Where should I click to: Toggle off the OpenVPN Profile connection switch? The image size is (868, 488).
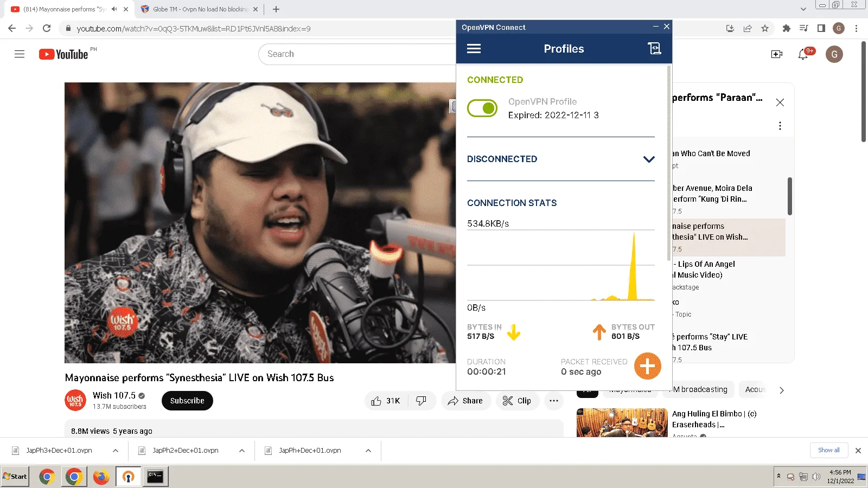tap(482, 108)
